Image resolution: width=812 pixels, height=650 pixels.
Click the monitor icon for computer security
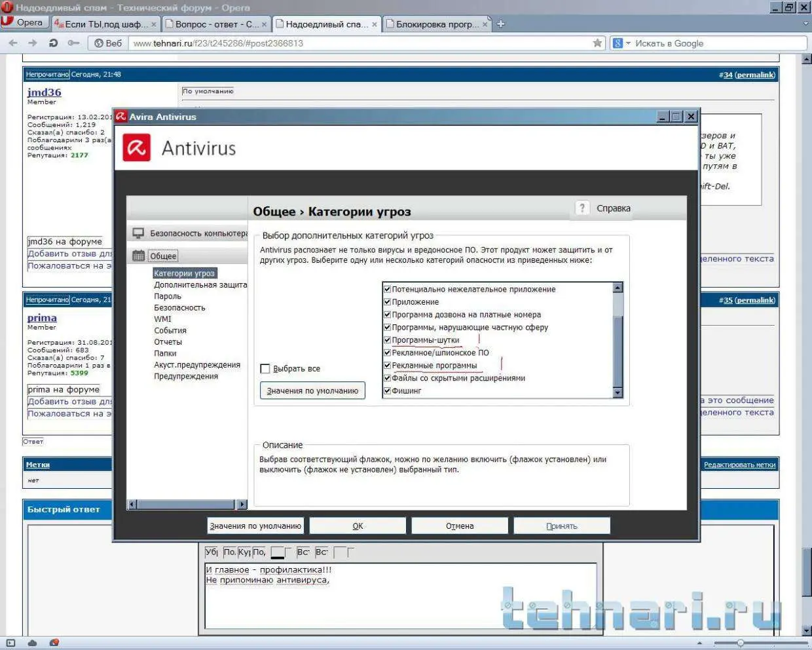pos(138,233)
